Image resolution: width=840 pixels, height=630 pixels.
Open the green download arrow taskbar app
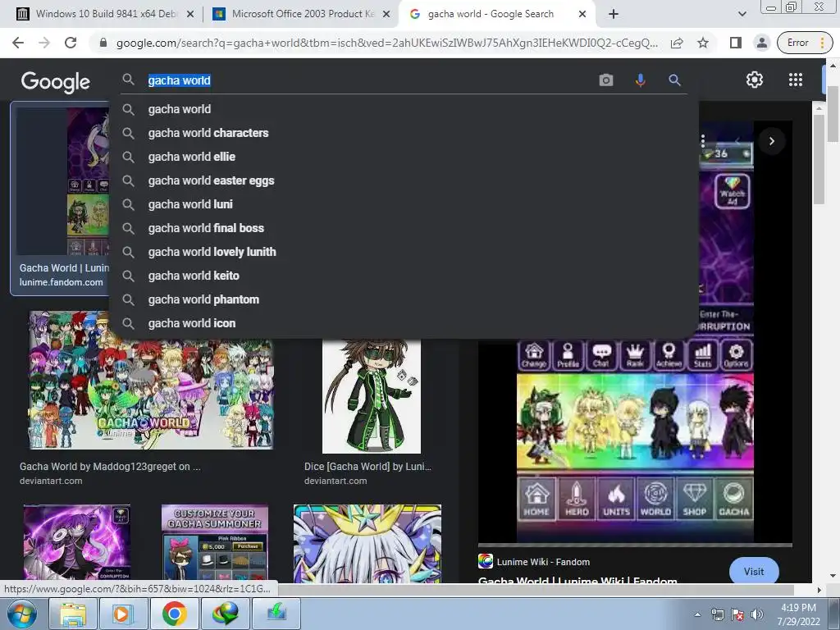(x=276, y=614)
